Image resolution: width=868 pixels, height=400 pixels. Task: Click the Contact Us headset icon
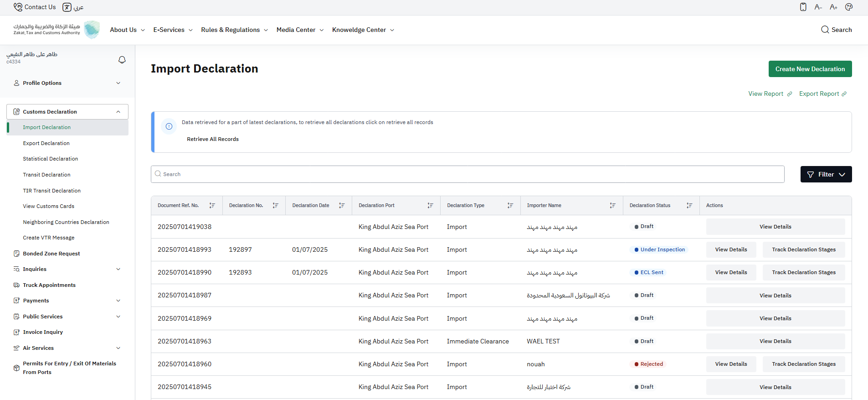pyautogui.click(x=18, y=7)
